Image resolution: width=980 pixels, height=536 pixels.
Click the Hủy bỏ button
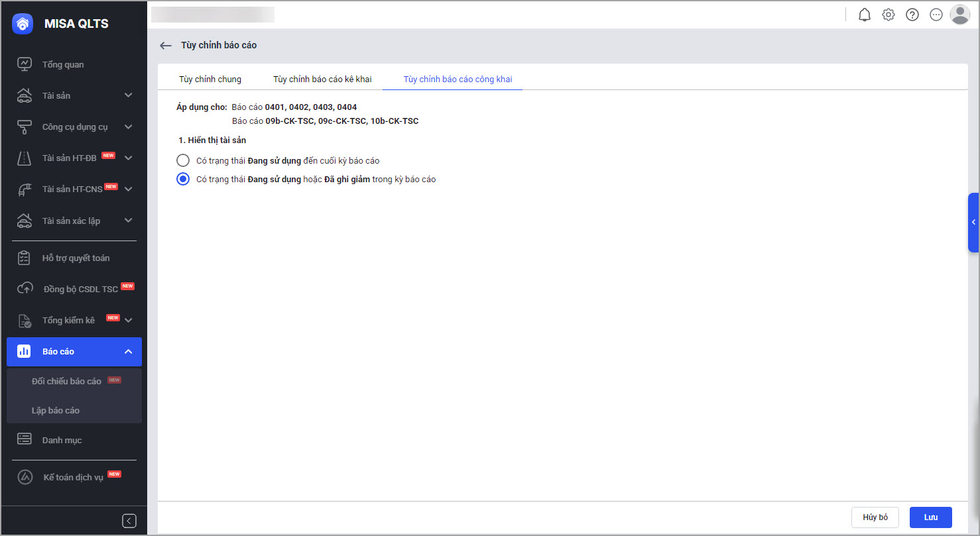[x=875, y=517]
